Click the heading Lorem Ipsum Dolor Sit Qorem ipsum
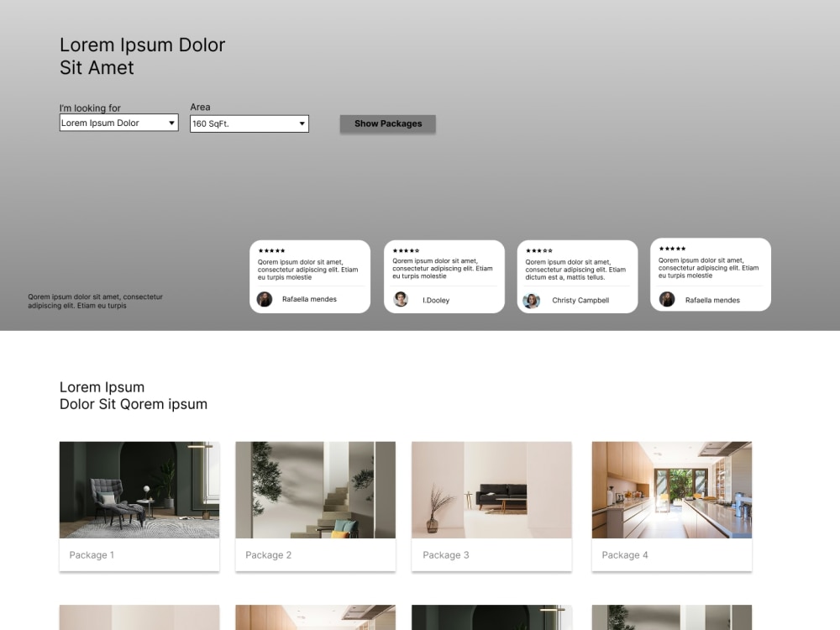 point(134,396)
